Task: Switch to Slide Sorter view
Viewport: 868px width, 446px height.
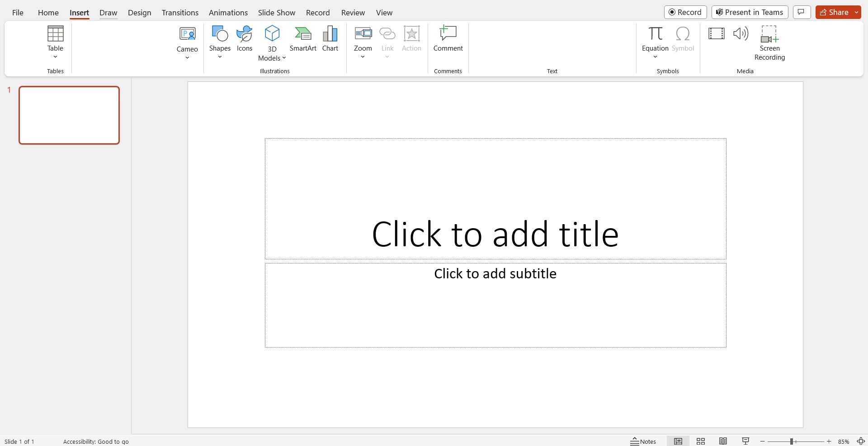Action: 701,441
